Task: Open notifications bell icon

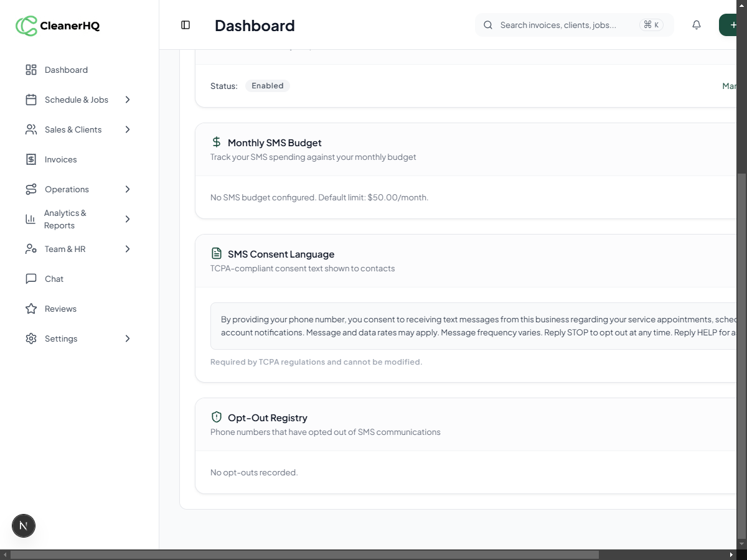Action: tap(697, 25)
